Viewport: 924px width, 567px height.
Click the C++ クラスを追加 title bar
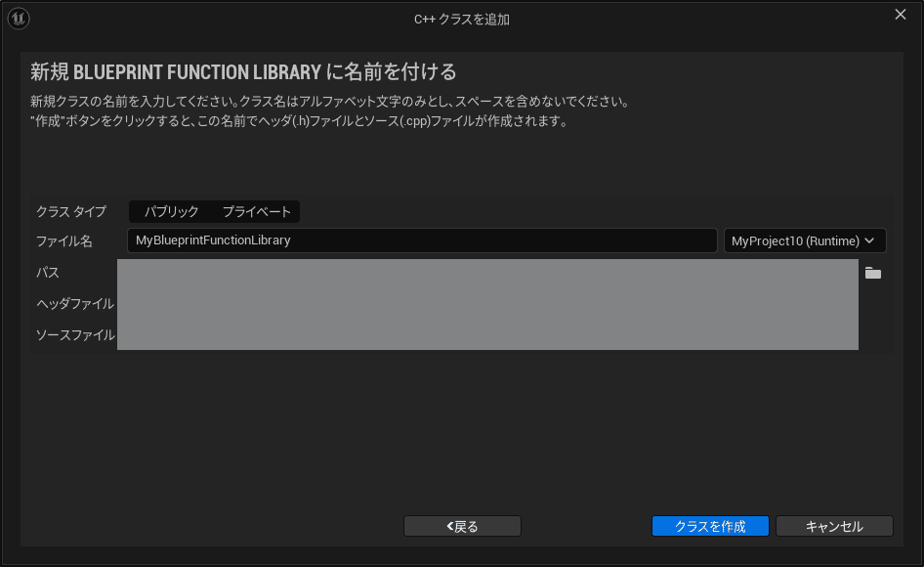coord(459,19)
